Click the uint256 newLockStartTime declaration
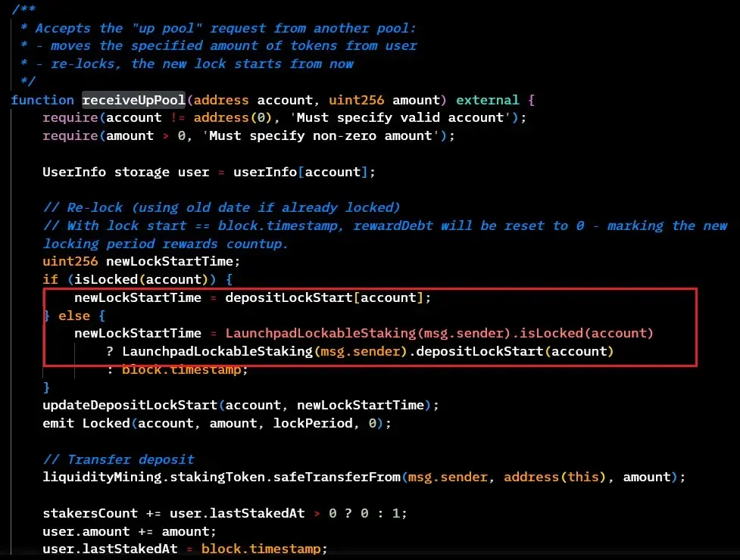 pyautogui.click(x=141, y=261)
